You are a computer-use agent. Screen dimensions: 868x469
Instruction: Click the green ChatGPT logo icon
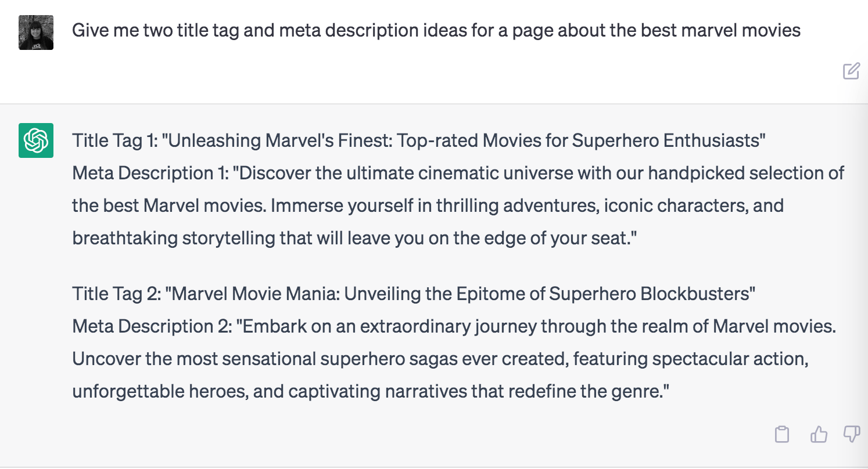click(36, 140)
